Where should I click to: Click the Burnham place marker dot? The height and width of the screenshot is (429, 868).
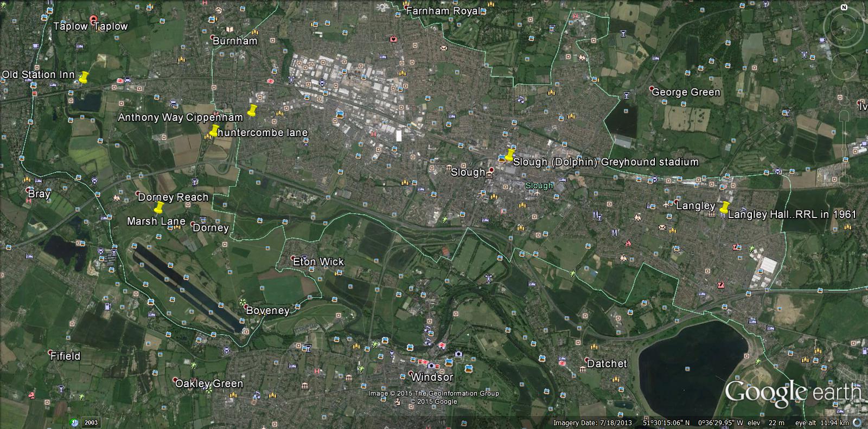point(212,37)
